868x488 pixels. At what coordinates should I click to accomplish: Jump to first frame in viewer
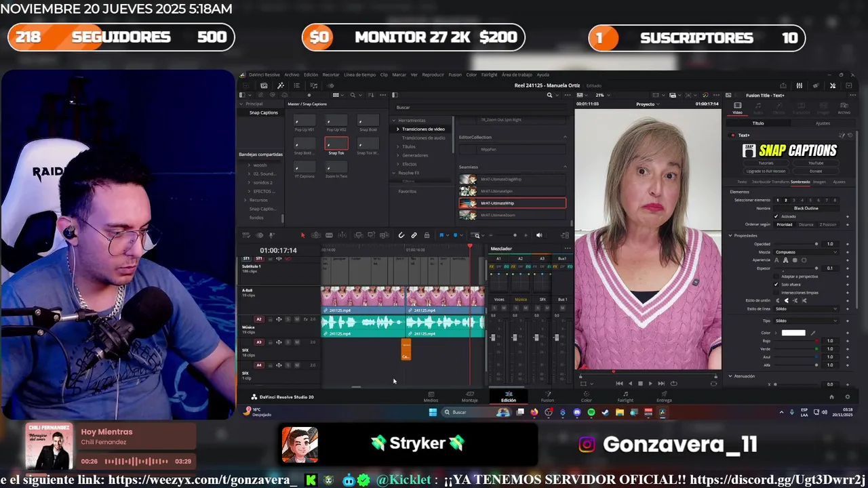point(619,384)
